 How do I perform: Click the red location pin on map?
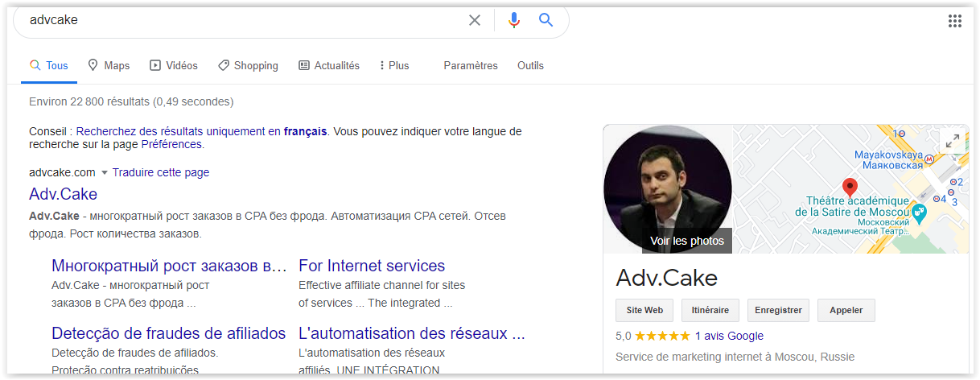(x=850, y=188)
